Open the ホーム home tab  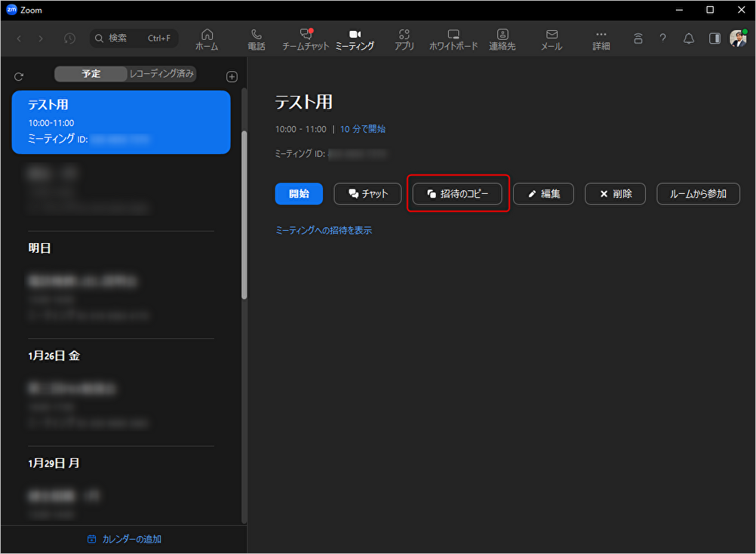pos(207,39)
